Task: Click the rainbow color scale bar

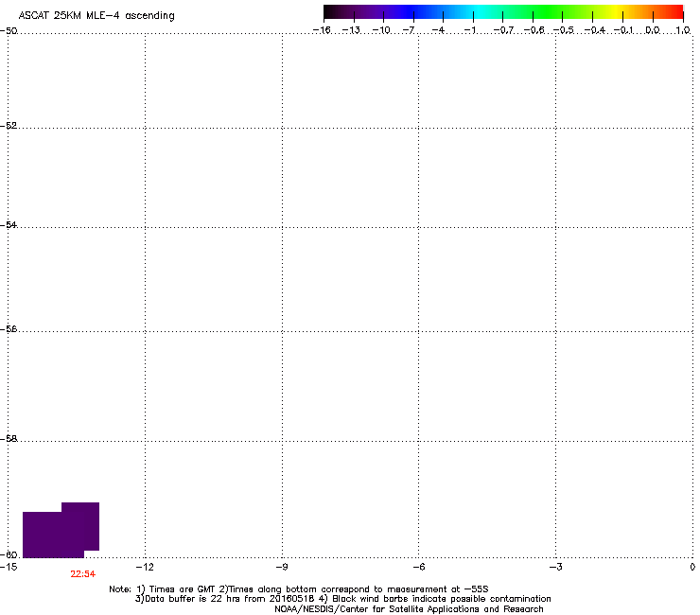Action: tap(503, 12)
